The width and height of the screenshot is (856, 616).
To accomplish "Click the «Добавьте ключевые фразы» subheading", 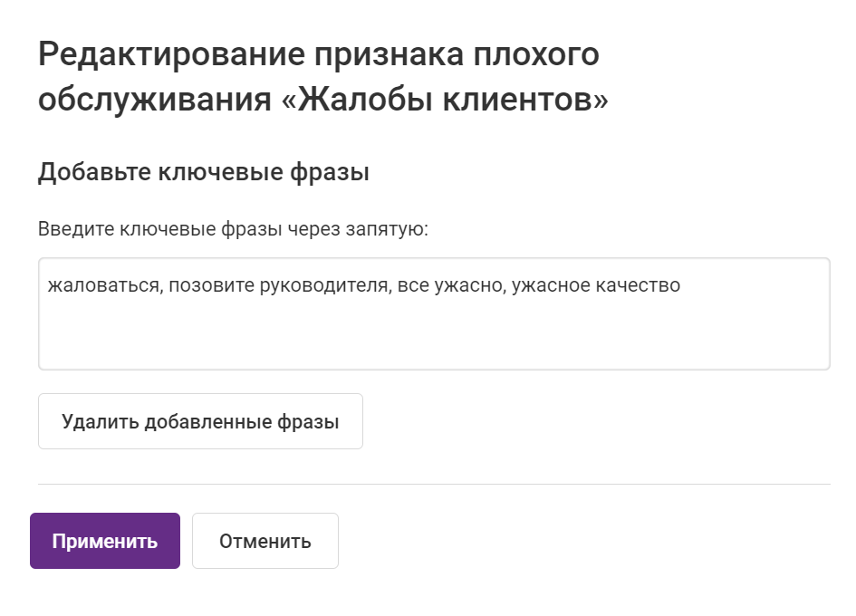I will [x=203, y=172].
